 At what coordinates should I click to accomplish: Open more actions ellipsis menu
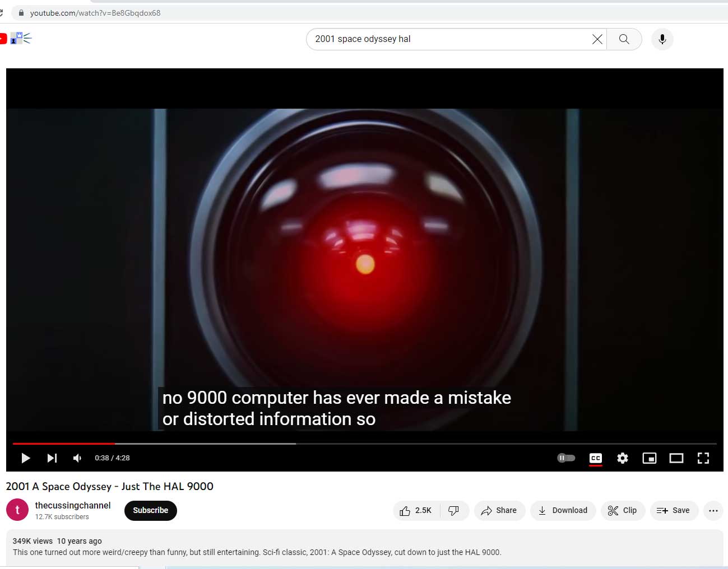click(713, 510)
